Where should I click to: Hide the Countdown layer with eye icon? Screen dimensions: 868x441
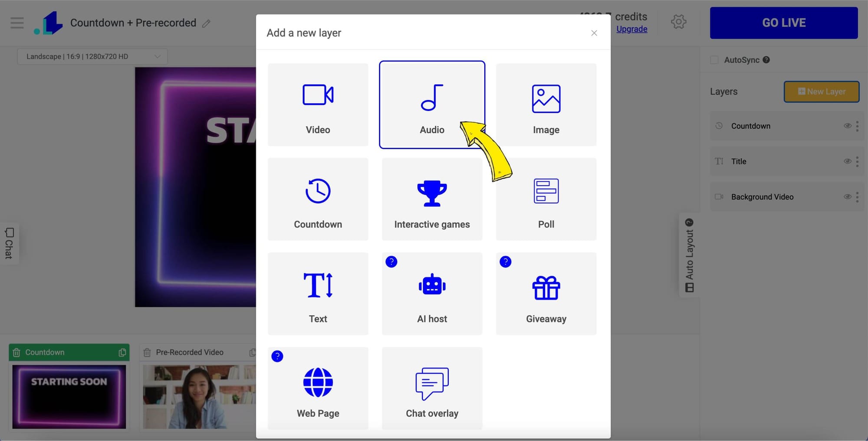847,126
